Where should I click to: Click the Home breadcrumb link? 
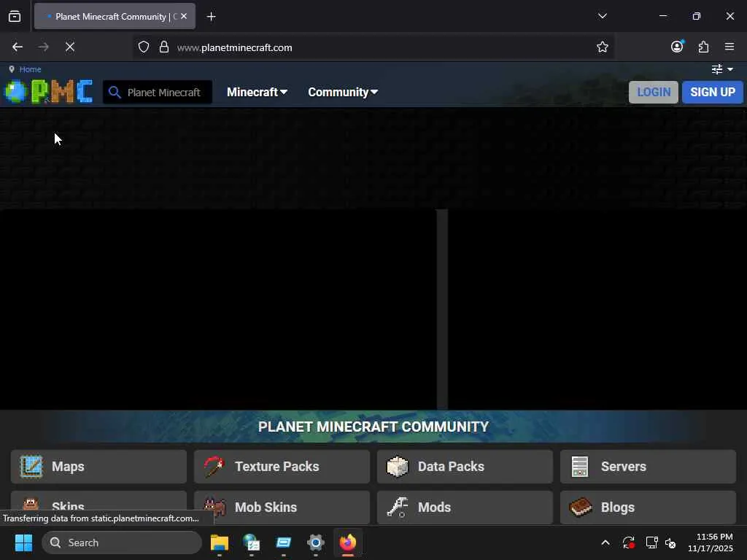tap(30, 69)
